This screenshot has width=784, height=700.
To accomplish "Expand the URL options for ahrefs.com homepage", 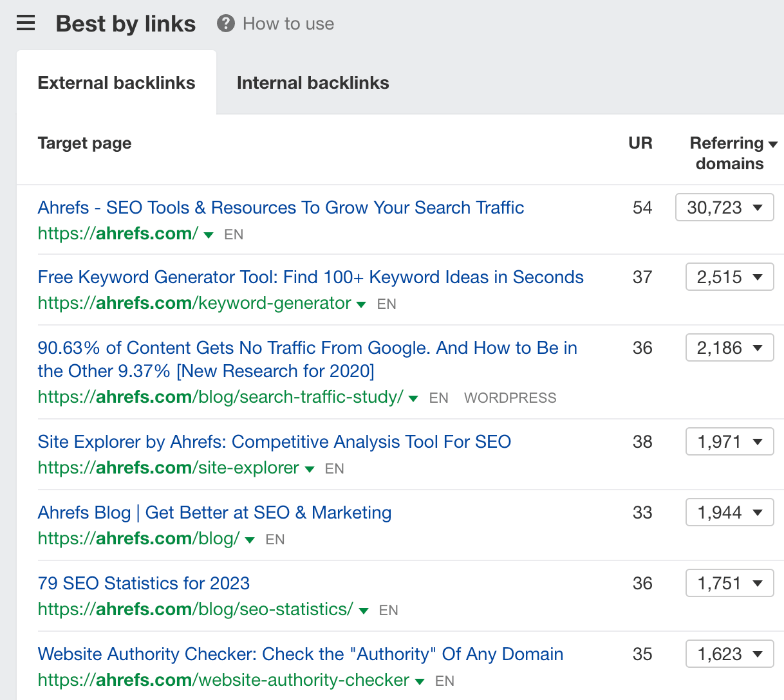I will 209,235.
